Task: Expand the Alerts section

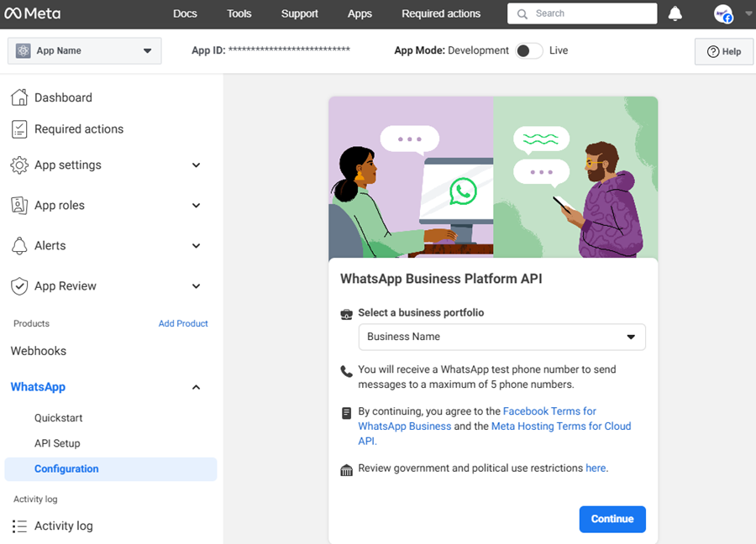Action: coord(197,246)
